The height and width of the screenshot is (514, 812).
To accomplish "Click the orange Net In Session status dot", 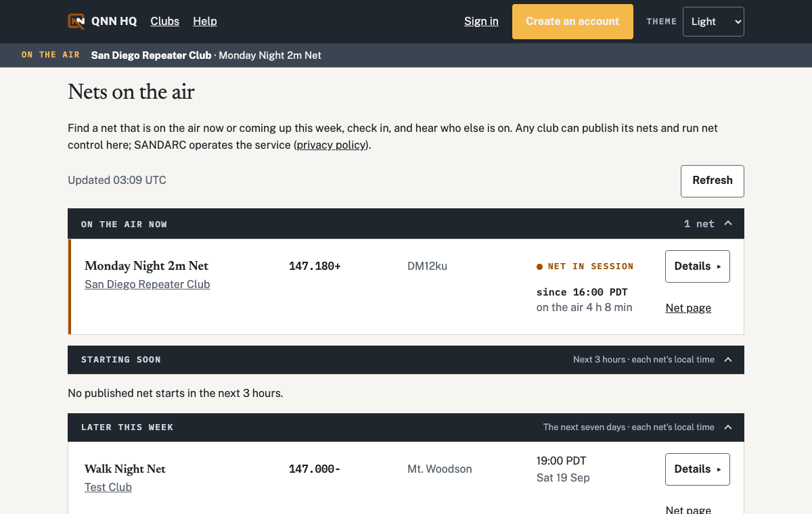I will coord(540,267).
